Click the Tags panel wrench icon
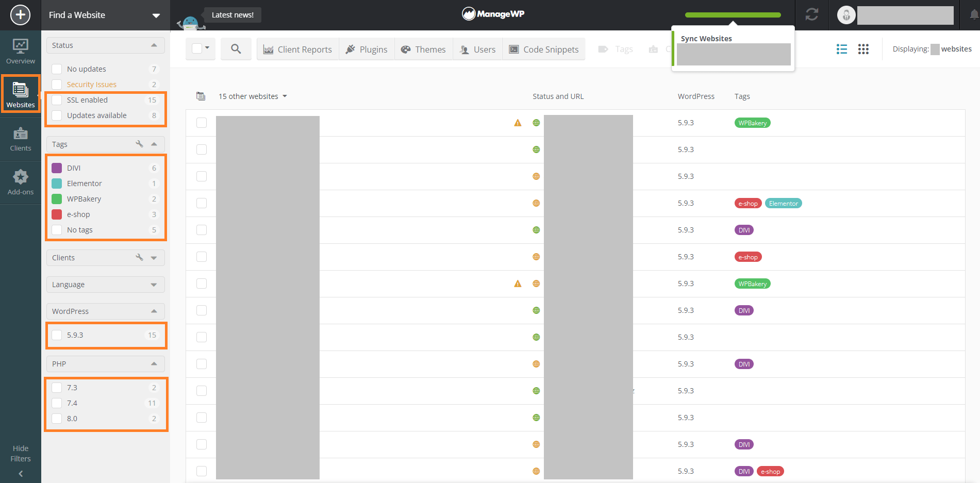980x483 pixels. pos(139,144)
